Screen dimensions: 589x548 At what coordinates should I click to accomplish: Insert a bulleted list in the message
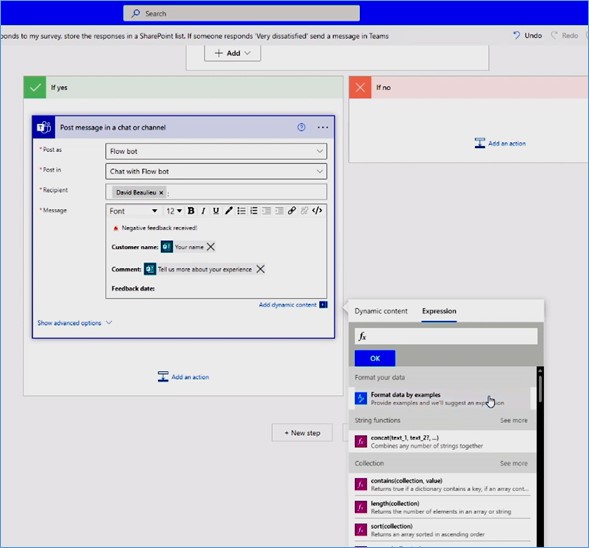click(x=241, y=211)
